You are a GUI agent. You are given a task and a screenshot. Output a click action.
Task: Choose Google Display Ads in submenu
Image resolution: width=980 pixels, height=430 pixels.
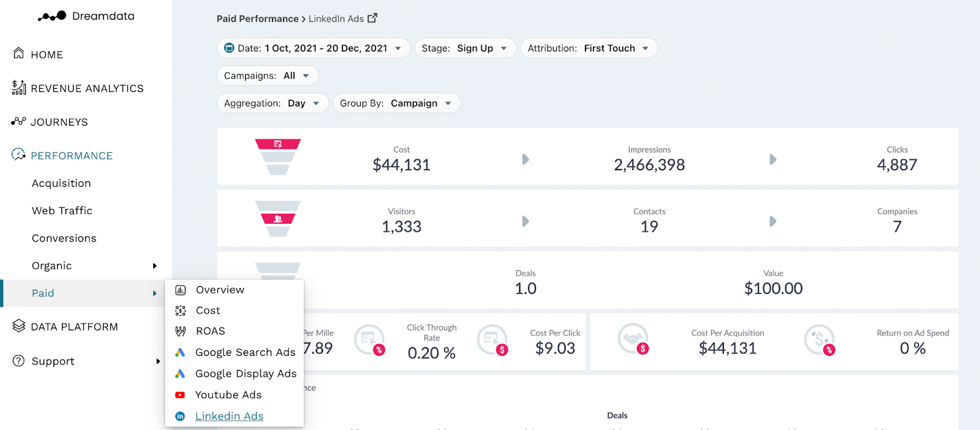coord(246,374)
